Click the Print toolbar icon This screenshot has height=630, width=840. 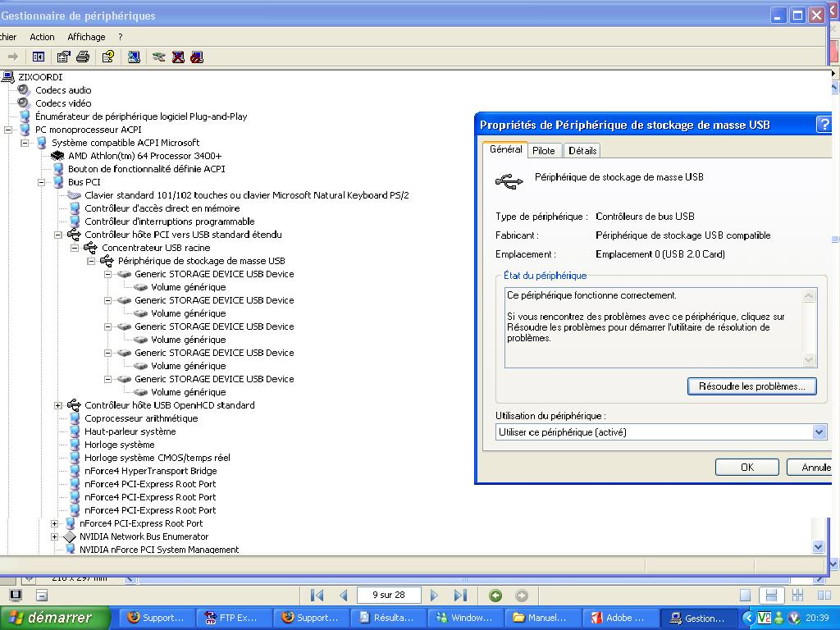(83, 57)
